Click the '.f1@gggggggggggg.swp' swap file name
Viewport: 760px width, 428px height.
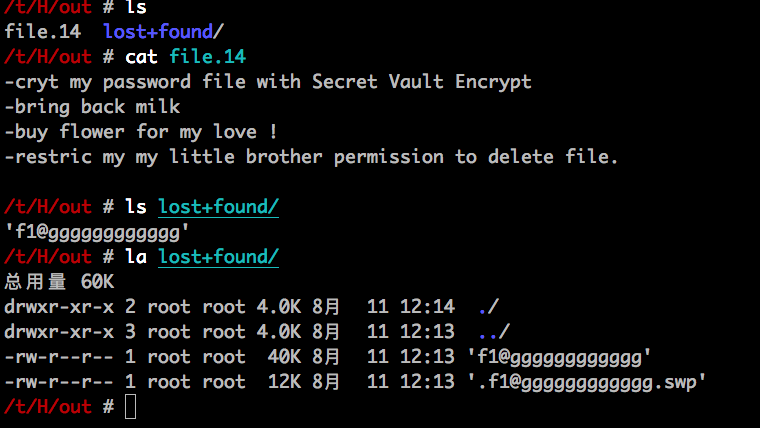point(587,382)
